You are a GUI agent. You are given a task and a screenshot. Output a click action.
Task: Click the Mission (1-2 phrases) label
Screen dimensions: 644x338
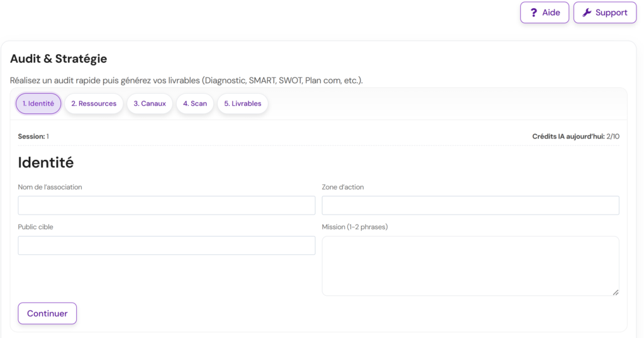[x=355, y=227]
